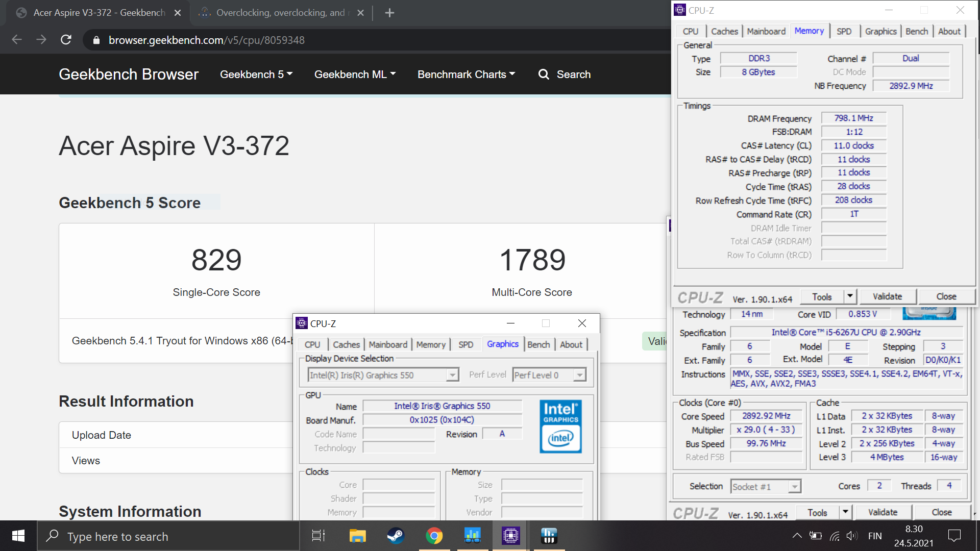Image resolution: width=980 pixels, height=551 pixels.
Task: Open Bench tab in Memory window
Action: 917,31
